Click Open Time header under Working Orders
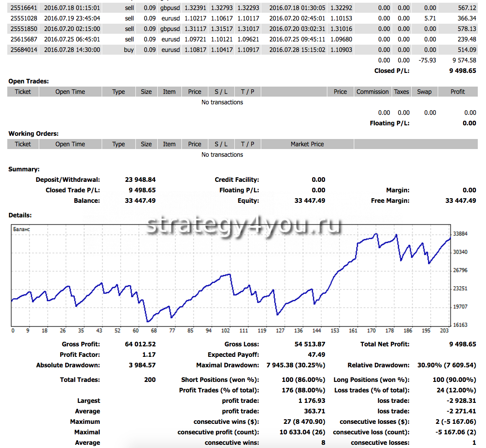This screenshot has width=486, height=448. click(x=70, y=144)
